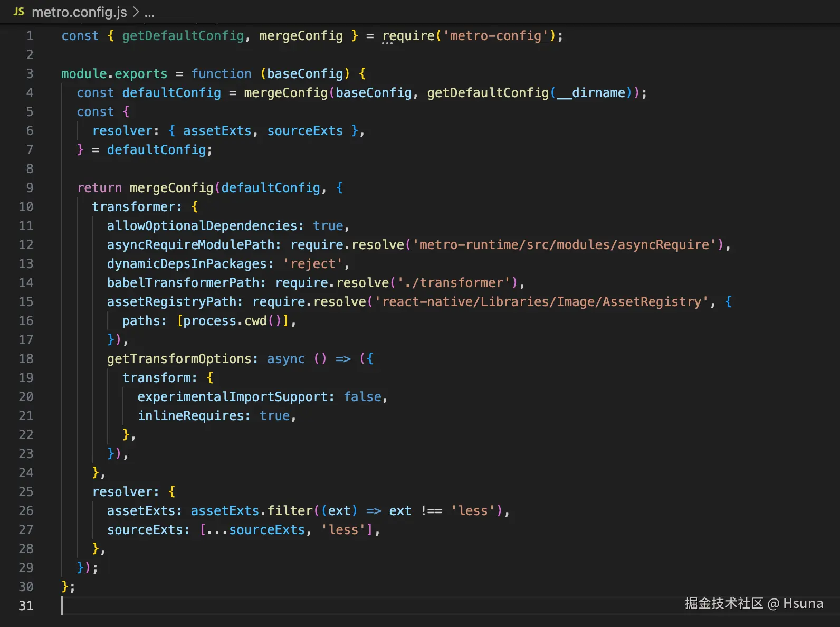Screen dimensions: 840x627
Task: Click 'experimentalImportSupport' on line 20
Action: click(x=232, y=397)
